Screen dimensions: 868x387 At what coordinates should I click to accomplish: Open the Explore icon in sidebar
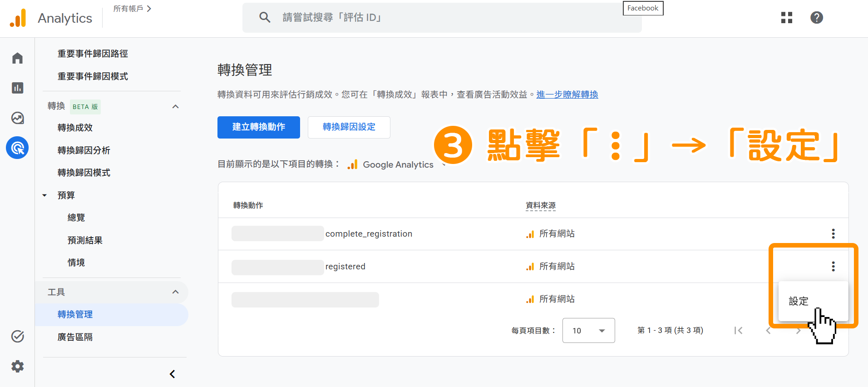pyautogui.click(x=17, y=118)
